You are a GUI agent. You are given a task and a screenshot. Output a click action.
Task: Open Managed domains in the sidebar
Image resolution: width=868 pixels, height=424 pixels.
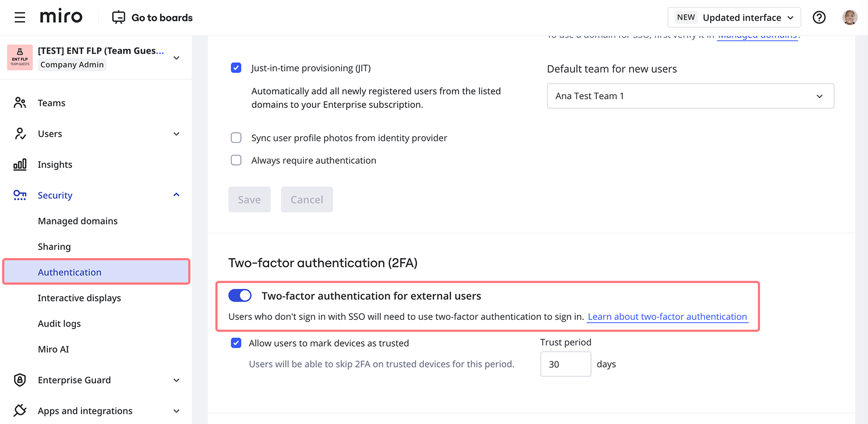tap(78, 221)
